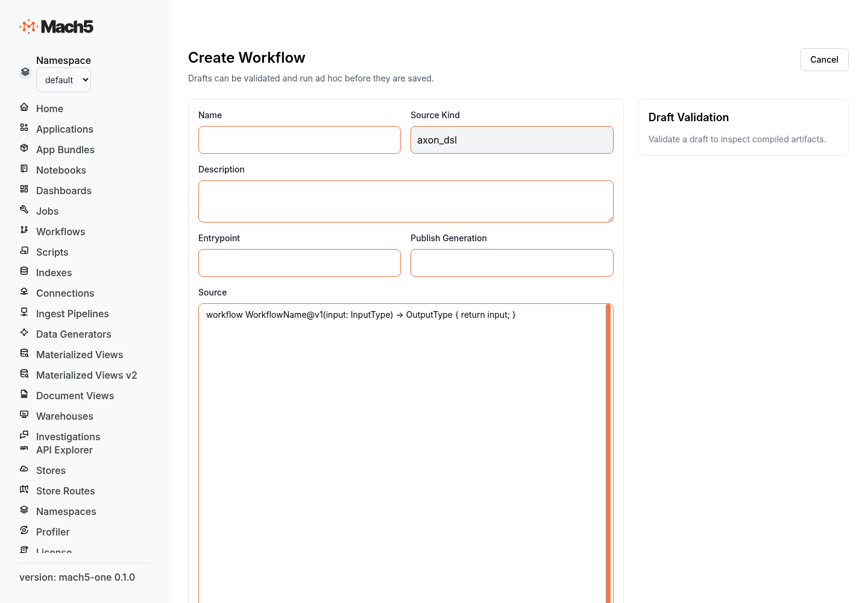Click the Store Routes map icon
This screenshot has width=868, height=603.
click(24, 490)
